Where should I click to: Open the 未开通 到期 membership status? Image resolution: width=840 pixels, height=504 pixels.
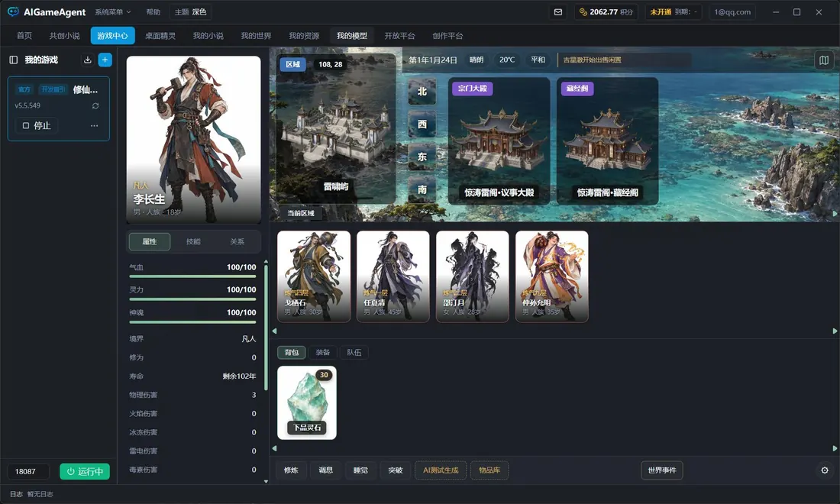tap(674, 11)
